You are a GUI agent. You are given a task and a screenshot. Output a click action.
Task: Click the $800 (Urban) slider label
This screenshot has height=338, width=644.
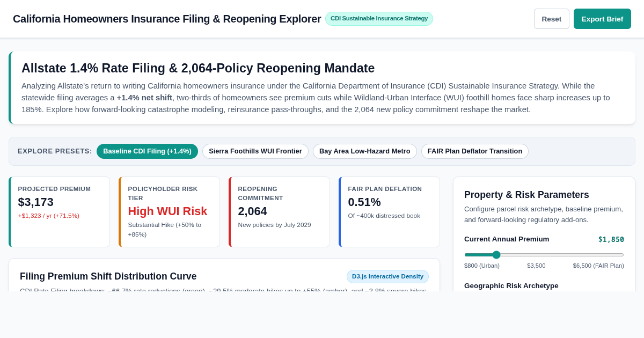(482, 266)
